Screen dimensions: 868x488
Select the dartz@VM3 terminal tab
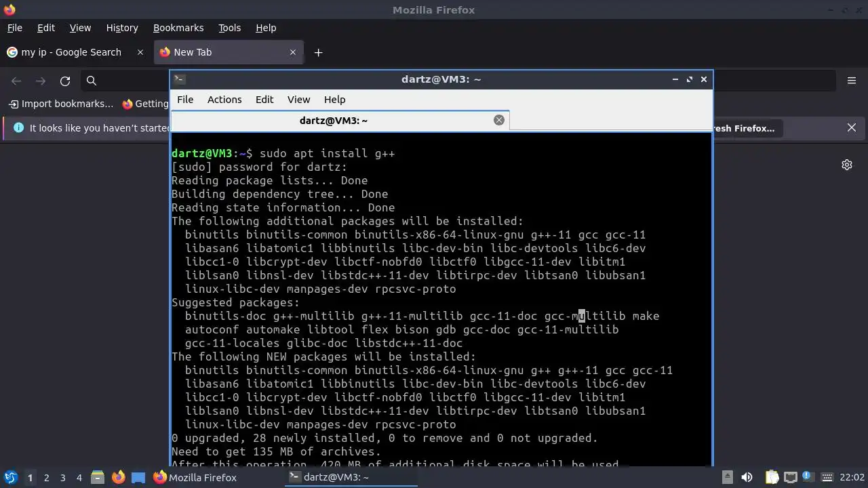coord(340,120)
